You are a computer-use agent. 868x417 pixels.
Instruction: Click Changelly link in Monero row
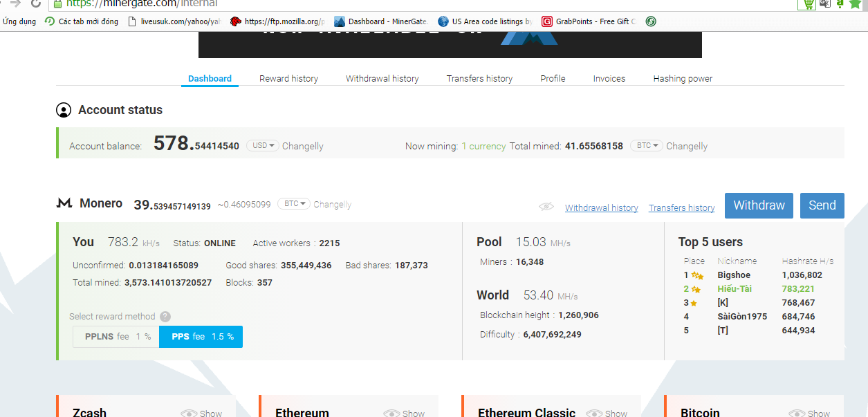tap(333, 205)
